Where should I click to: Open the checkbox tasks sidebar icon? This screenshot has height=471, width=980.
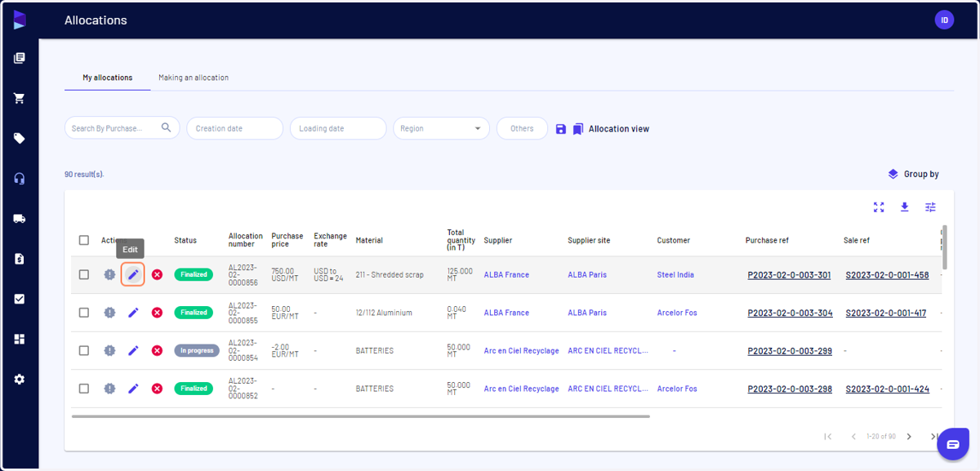(x=20, y=299)
